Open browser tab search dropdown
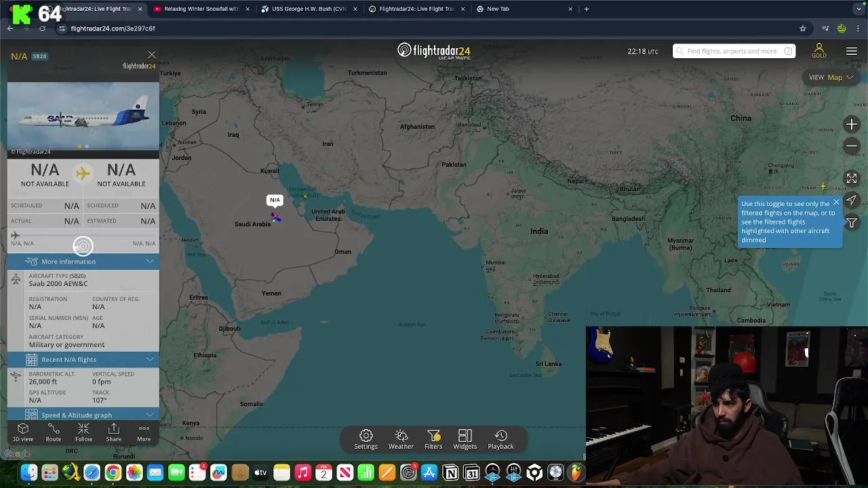868x488 pixels. [x=859, y=9]
